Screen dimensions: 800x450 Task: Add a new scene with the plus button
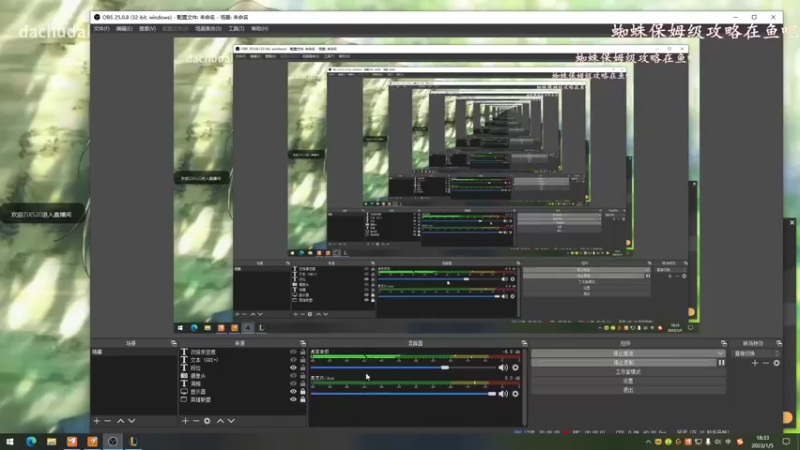pos(96,421)
